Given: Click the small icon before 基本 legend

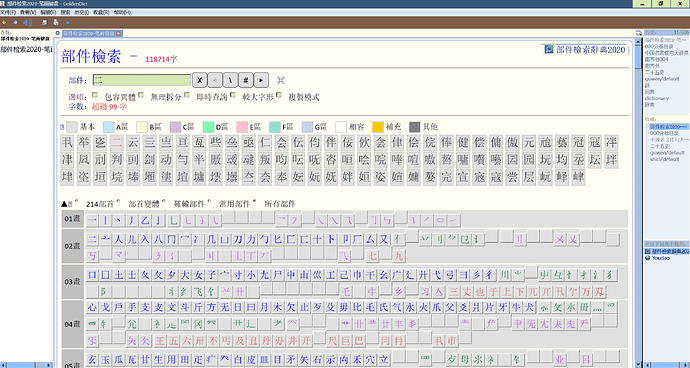Looking at the screenshot, I should pos(62,127).
